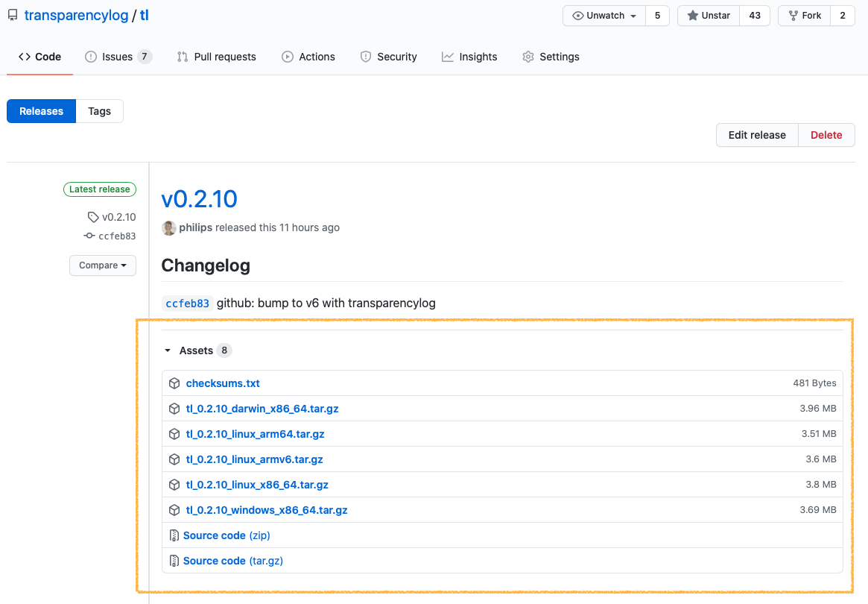868x604 pixels.
Task: Open the v0.2.10 release title
Action: tap(199, 199)
